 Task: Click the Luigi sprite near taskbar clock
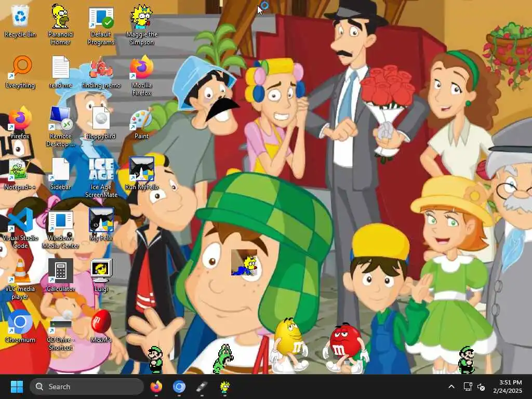466,360
